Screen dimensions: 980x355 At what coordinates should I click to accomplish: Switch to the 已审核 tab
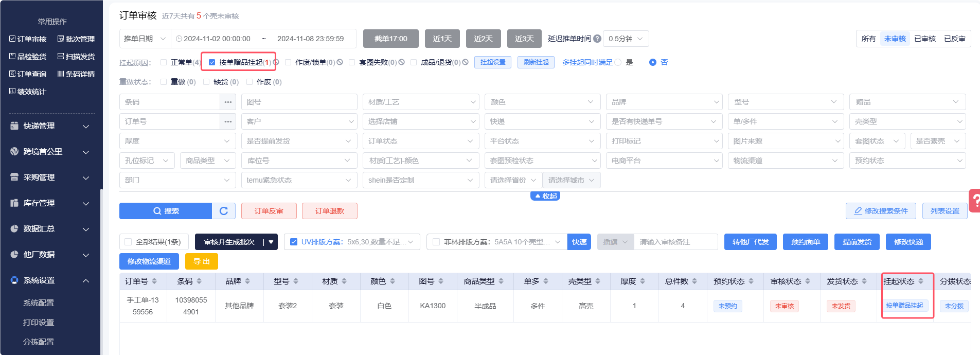point(924,39)
